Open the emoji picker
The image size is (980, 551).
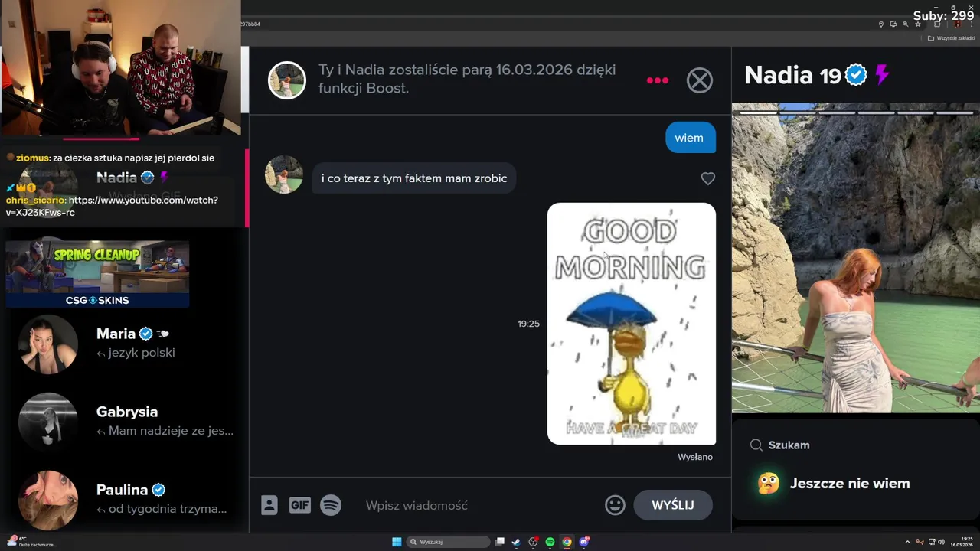tap(615, 505)
